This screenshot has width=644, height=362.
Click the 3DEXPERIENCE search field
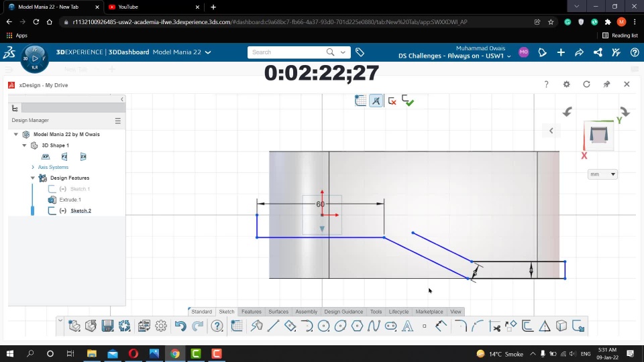point(288,52)
